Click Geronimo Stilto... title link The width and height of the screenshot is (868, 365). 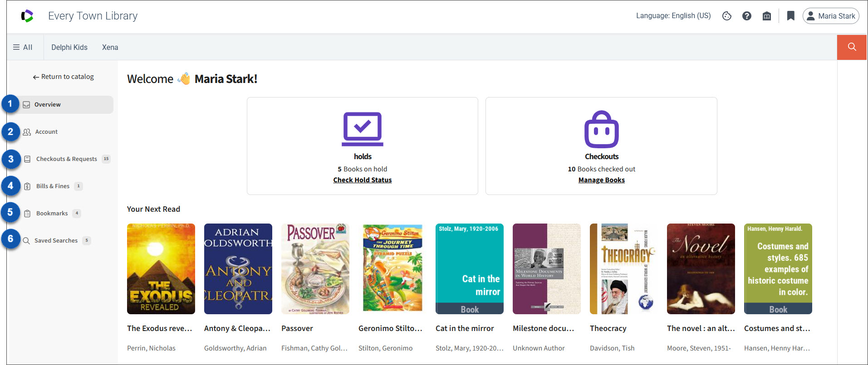coord(391,328)
